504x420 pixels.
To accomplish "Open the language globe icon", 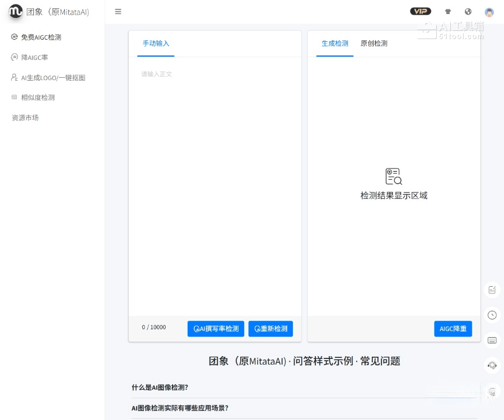I will 468,12.
